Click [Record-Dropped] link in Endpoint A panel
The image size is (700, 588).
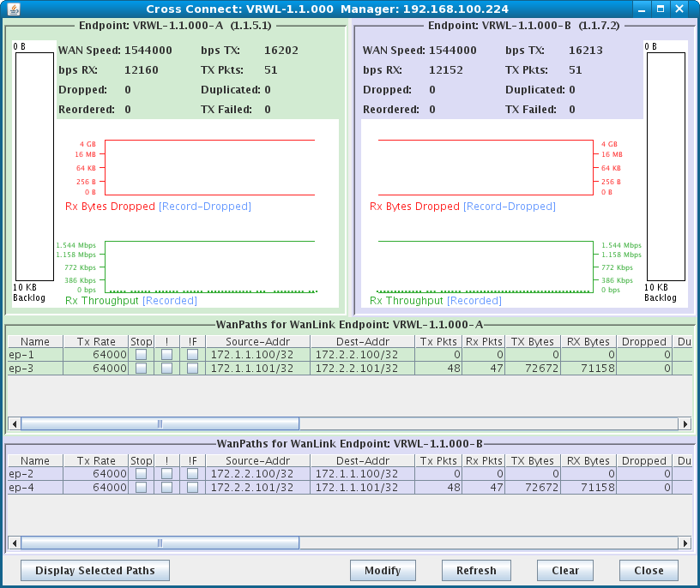(x=205, y=207)
